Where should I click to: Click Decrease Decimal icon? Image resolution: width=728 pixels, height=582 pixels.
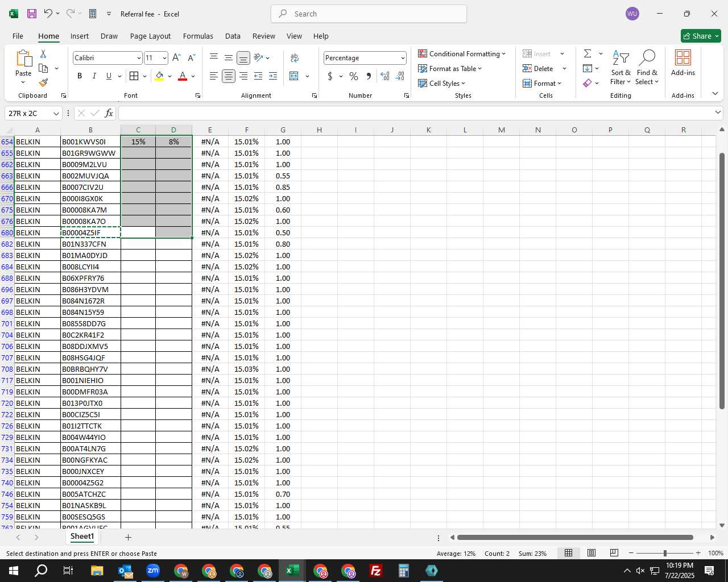pos(400,76)
